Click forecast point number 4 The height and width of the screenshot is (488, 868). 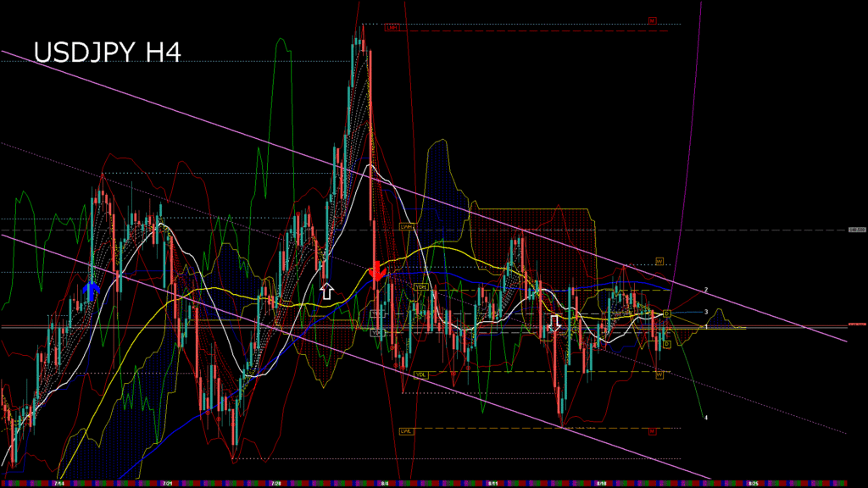pyautogui.click(x=706, y=418)
